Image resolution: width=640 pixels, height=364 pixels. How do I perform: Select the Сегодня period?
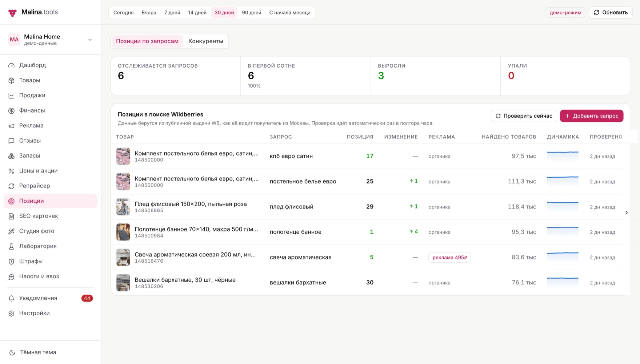pos(124,13)
